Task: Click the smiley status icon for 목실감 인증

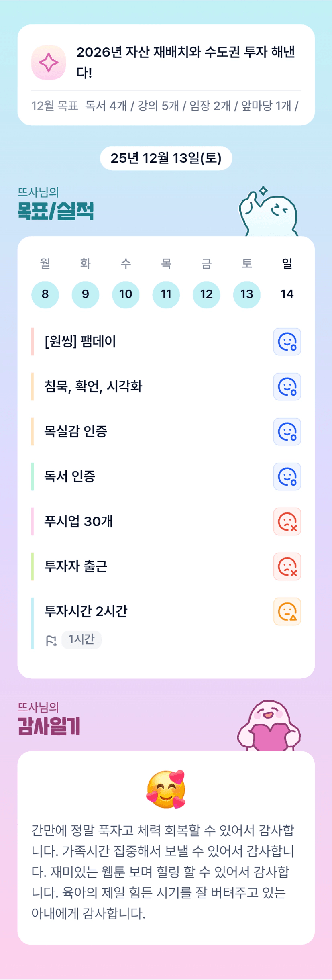Action: 287,432
